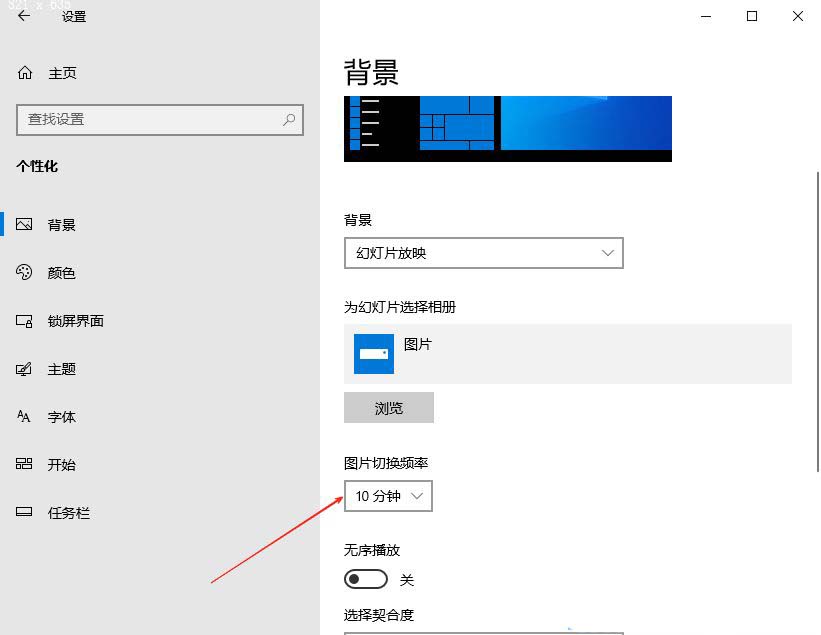
Task: Toggle 无序播放 (shuffle) switch on
Action: point(365,579)
